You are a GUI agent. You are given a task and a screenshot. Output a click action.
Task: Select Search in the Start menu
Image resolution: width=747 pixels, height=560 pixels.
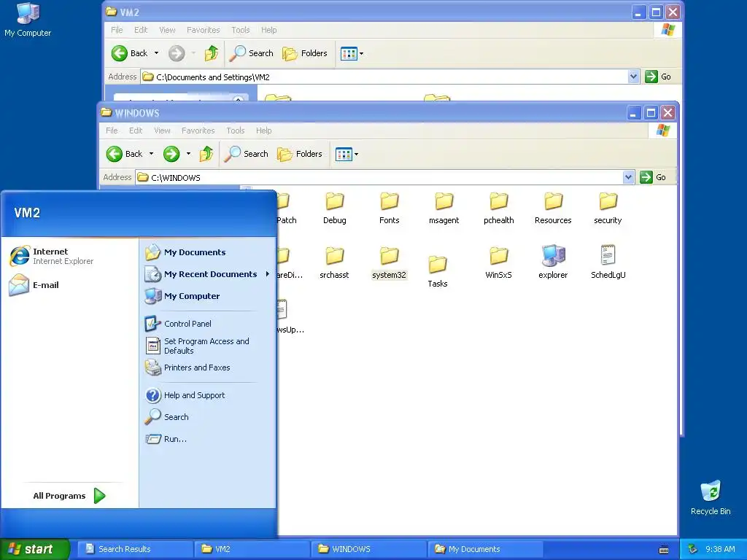167,417
